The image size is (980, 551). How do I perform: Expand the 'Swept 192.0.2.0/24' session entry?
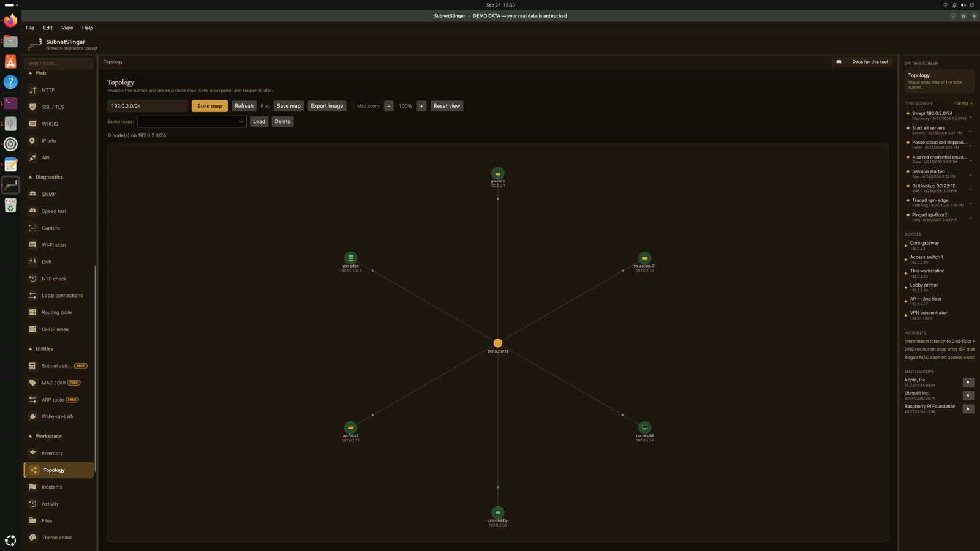click(x=970, y=116)
